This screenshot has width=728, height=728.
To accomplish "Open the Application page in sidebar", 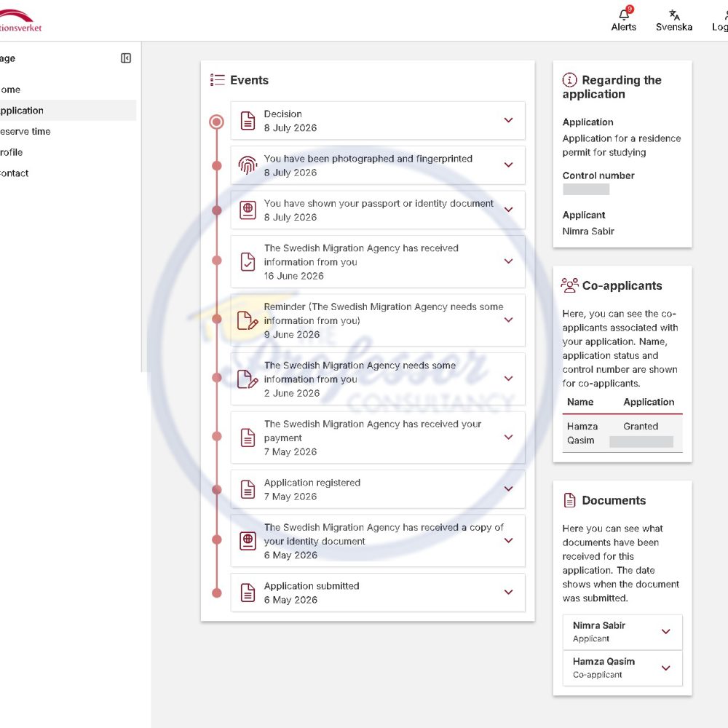I will pyautogui.click(x=67, y=111).
